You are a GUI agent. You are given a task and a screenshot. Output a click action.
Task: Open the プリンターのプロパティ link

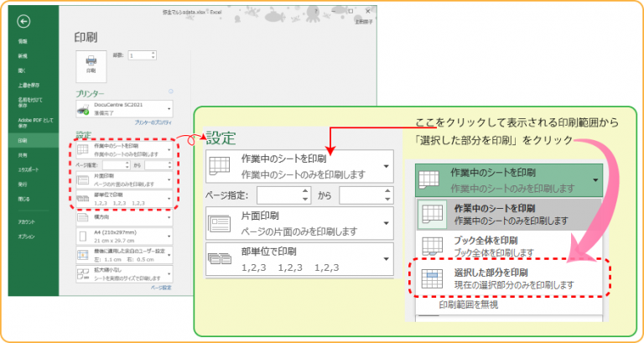[152, 123]
